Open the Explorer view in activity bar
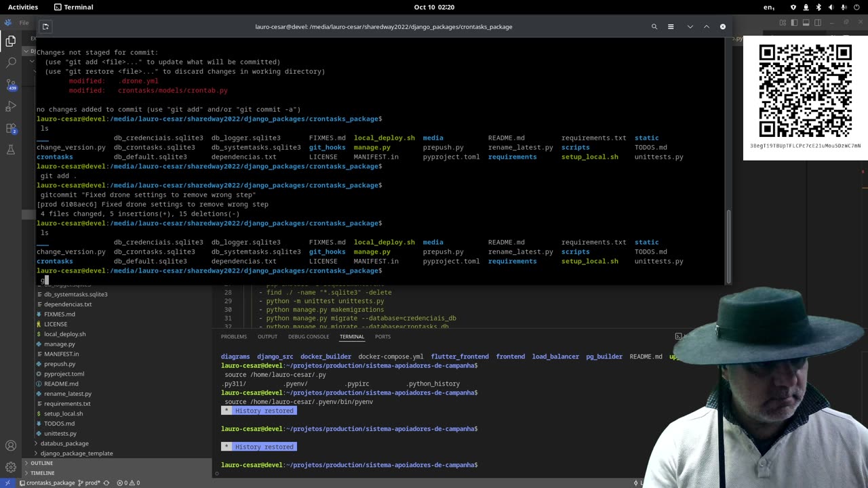 11,41
